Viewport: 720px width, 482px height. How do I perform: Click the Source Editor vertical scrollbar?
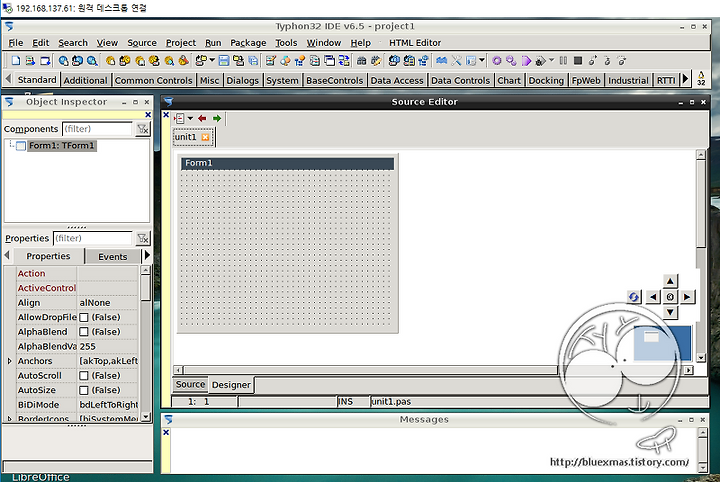(701, 256)
